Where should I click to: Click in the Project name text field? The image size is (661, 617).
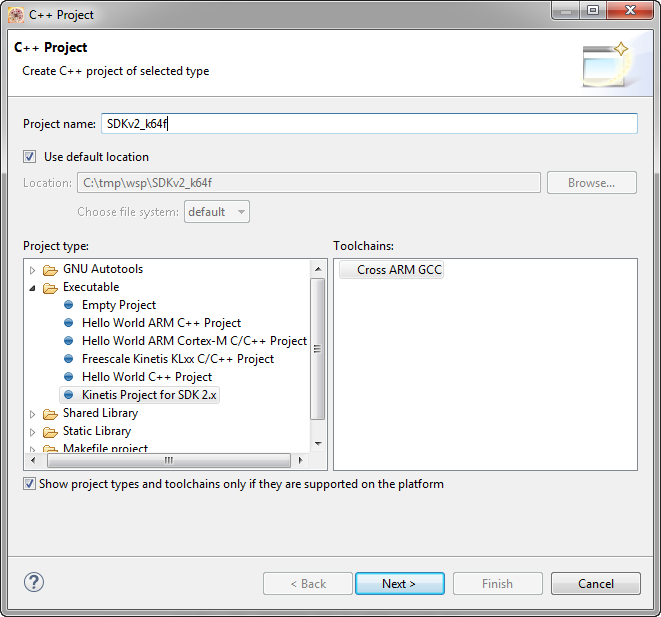(368, 123)
